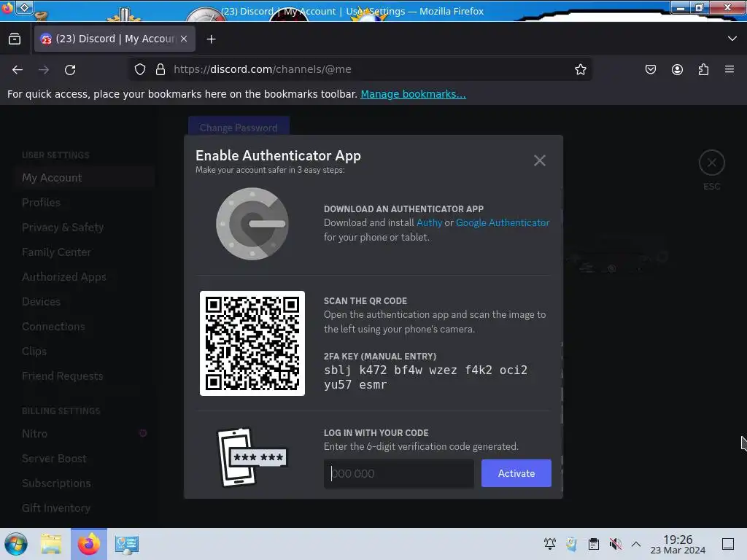Open My Account settings

84,178
